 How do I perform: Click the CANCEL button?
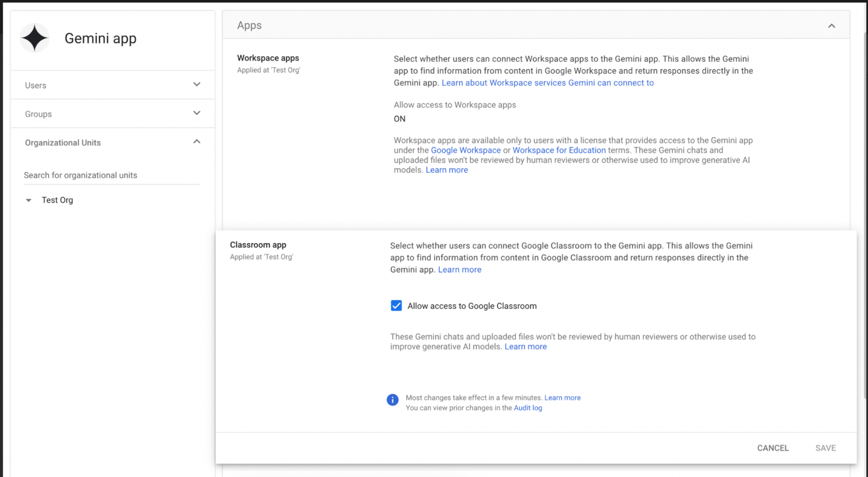coord(773,448)
